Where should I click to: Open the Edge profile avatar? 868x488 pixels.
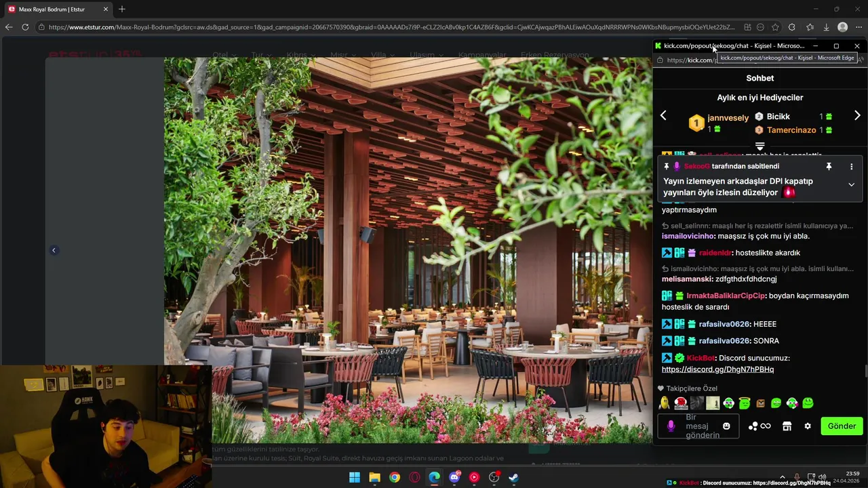[x=843, y=27]
